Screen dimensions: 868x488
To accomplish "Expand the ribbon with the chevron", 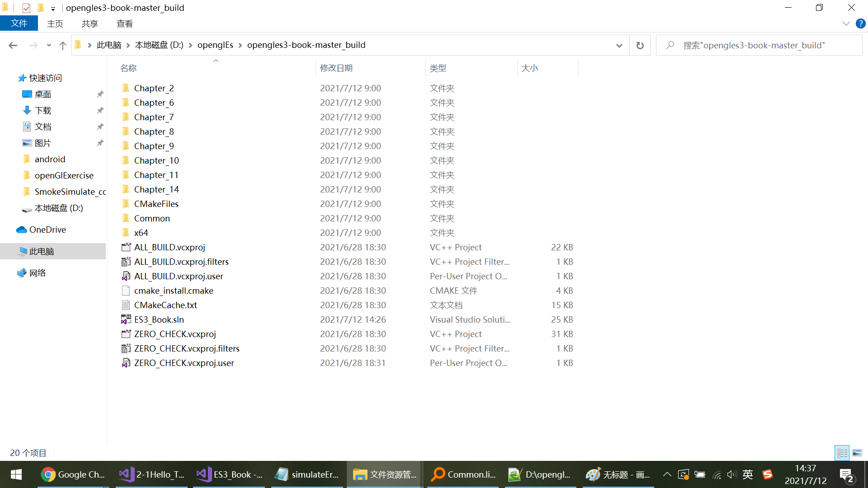I will [846, 23].
